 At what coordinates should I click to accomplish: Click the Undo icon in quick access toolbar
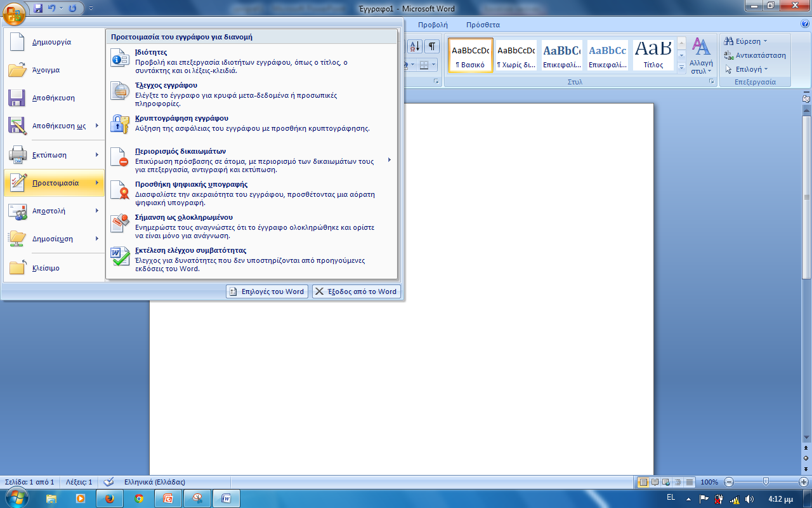point(52,9)
